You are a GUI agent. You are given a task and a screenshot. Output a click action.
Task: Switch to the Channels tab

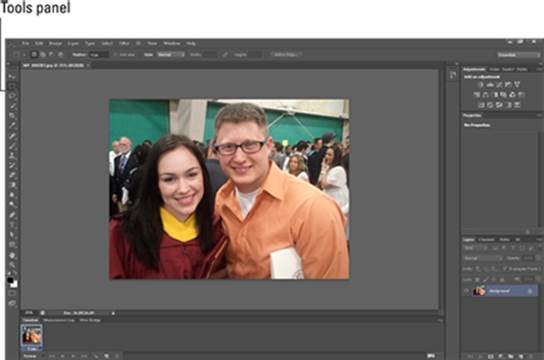[x=486, y=240]
